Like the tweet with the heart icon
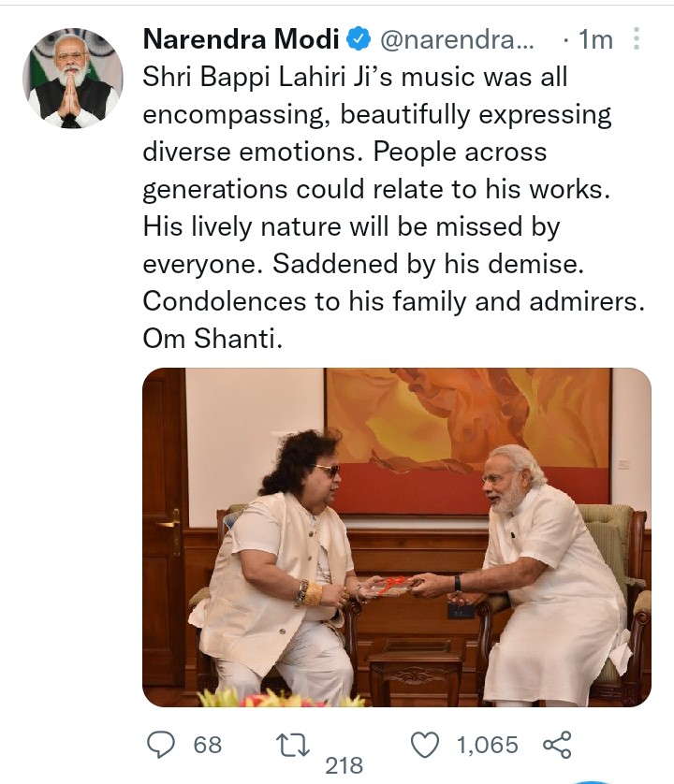 pos(425,745)
